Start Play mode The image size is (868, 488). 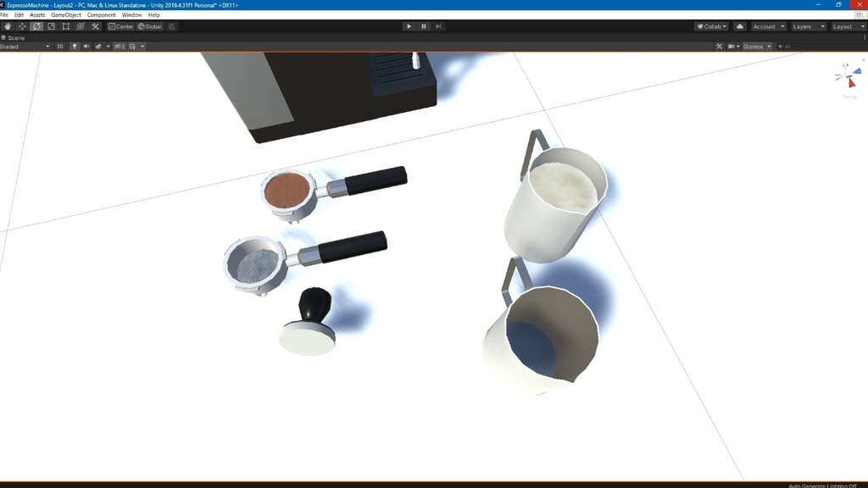(409, 26)
